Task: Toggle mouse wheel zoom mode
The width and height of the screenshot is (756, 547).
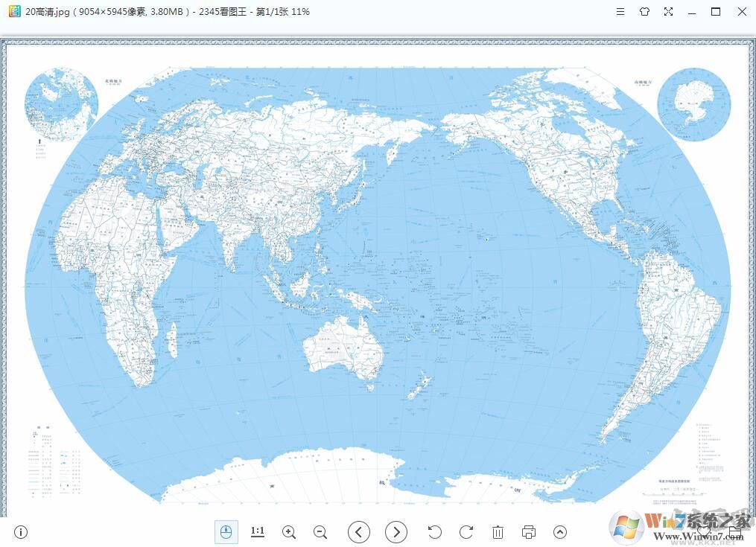Action: [x=226, y=532]
